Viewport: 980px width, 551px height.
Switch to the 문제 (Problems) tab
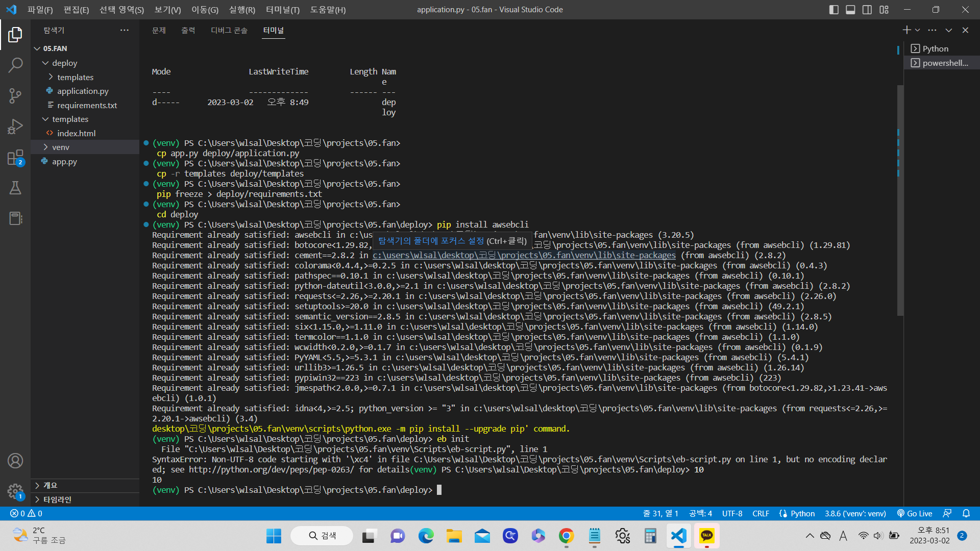click(159, 30)
